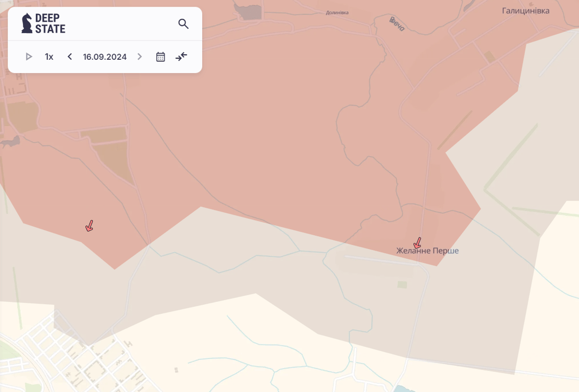
Task: Click the Вовча river name label
Action: (x=397, y=23)
